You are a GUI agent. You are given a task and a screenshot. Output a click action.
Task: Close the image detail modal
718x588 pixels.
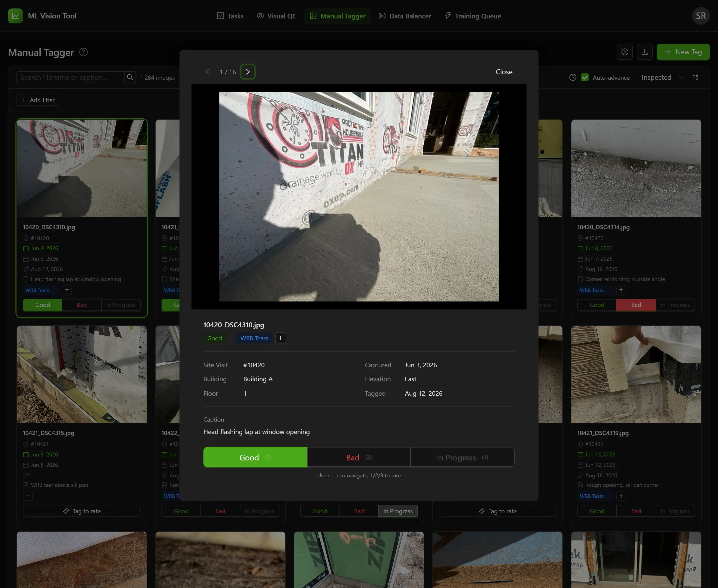(504, 72)
